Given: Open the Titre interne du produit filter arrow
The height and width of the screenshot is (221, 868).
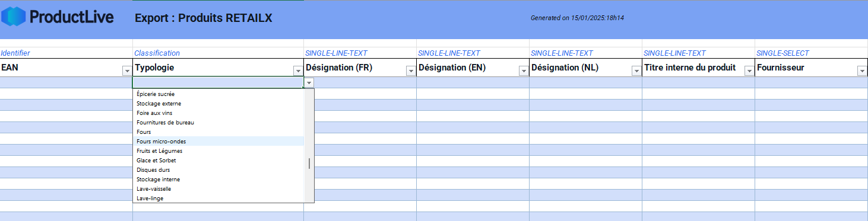Looking at the screenshot, I should click(749, 71).
